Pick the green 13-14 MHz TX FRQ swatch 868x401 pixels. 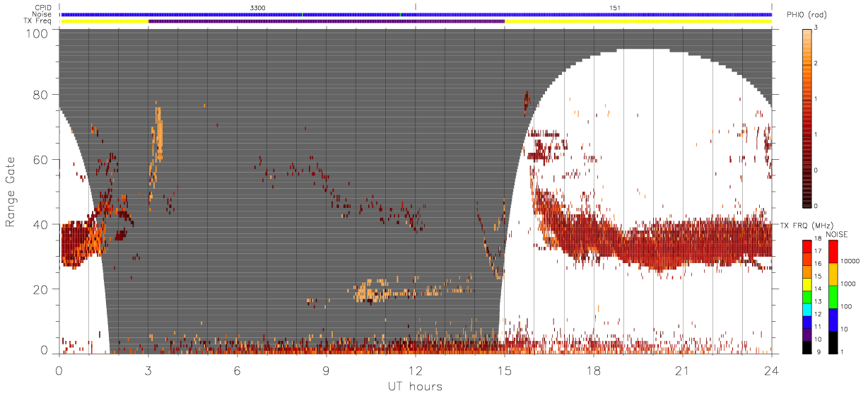pos(807,297)
